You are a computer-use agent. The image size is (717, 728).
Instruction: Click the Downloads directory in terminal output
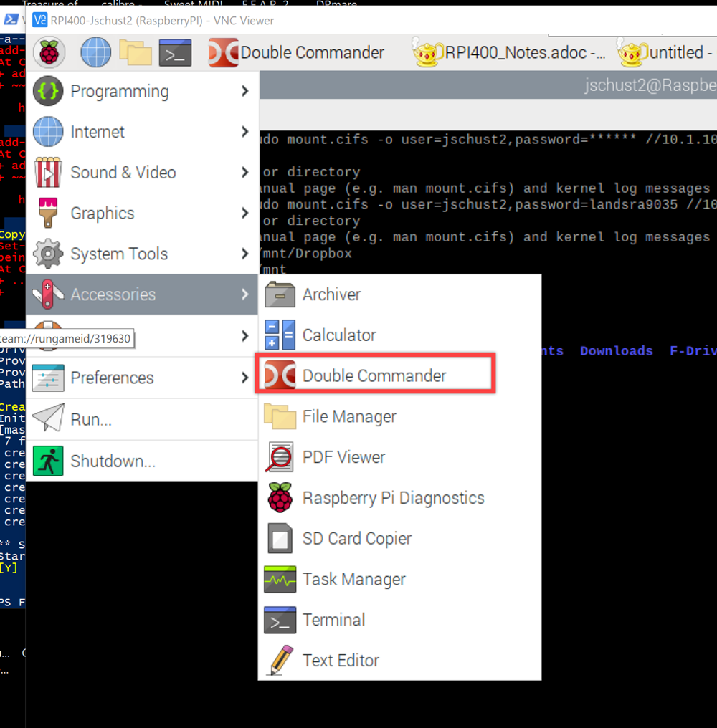point(616,350)
